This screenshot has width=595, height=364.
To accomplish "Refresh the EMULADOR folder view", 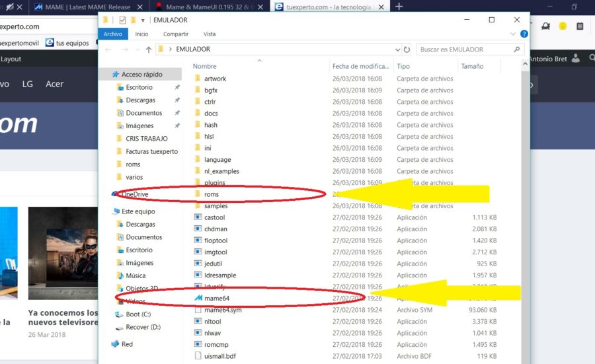I will click(x=407, y=50).
